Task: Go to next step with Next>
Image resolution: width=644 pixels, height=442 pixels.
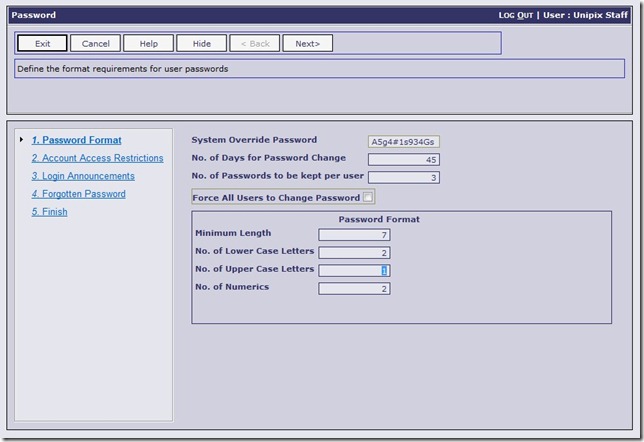Action: pyautogui.click(x=307, y=44)
